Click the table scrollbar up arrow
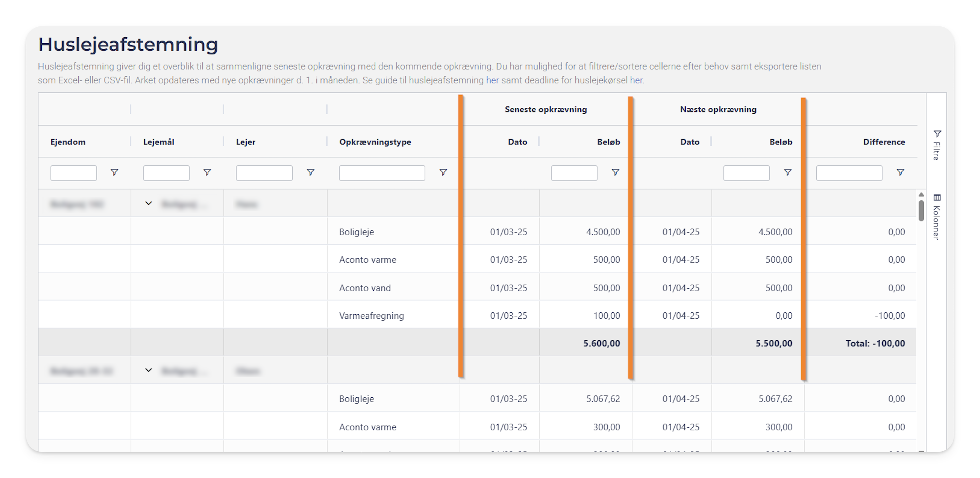The width and height of the screenshot is (980, 478). (x=921, y=194)
